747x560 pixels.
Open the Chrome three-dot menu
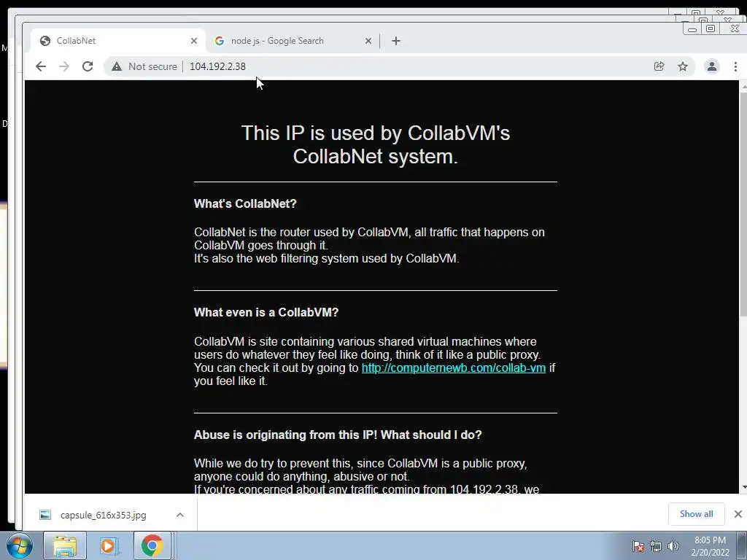click(x=735, y=66)
